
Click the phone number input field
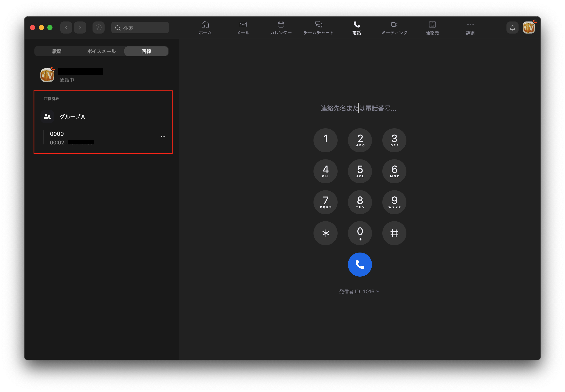(x=358, y=108)
